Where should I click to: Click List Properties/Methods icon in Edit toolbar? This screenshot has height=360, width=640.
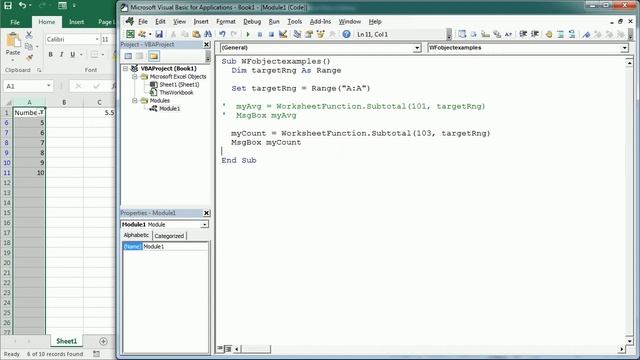click(462, 34)
